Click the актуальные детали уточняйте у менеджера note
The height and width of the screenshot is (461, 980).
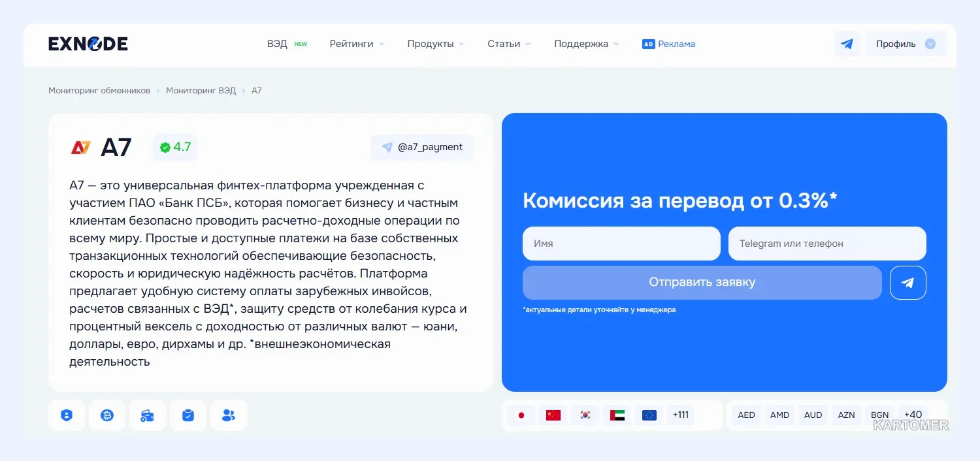pos(599,310)
